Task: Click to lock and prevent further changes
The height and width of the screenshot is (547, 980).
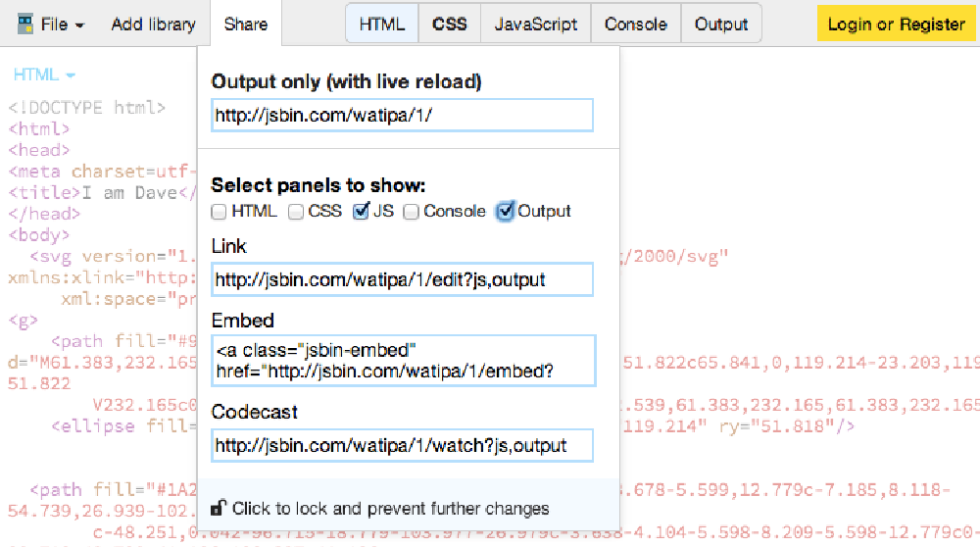Action: pos(390,508)
